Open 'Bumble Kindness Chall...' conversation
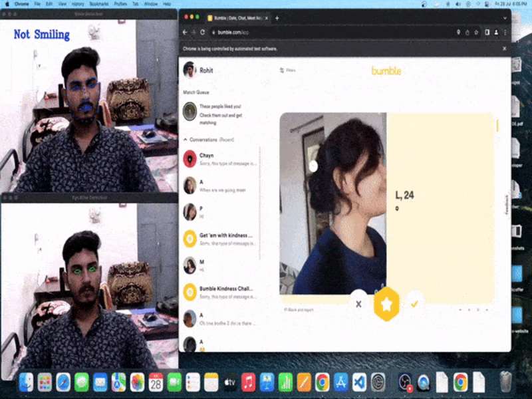Screen dimensions: 532x399 pos(221,292)
